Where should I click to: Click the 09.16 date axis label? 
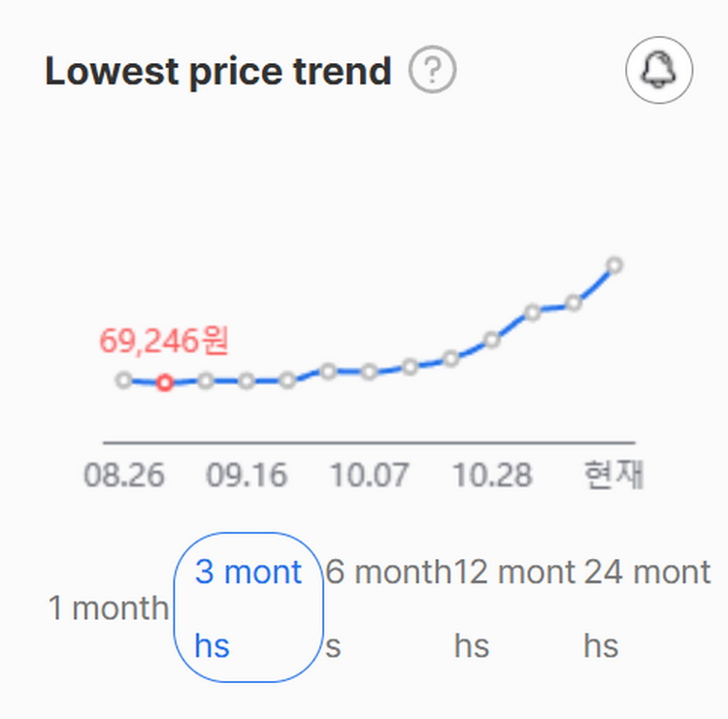tap(247, 476)
